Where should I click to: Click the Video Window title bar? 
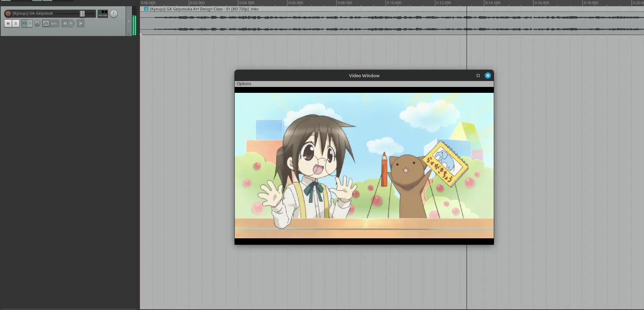[364, 76]
